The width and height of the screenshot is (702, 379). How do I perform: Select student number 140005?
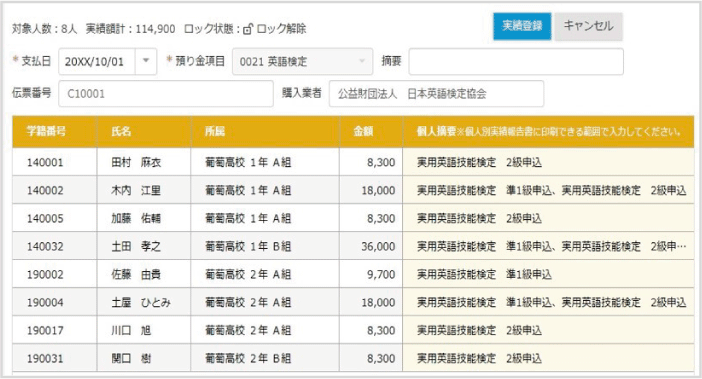pyautogui.click(x=45, y=218)
